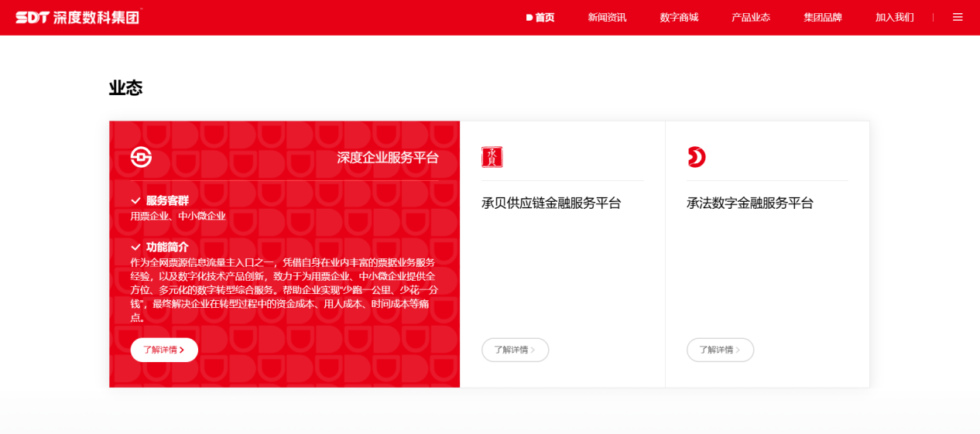Click the checkmark beside 功能简介

135,248
